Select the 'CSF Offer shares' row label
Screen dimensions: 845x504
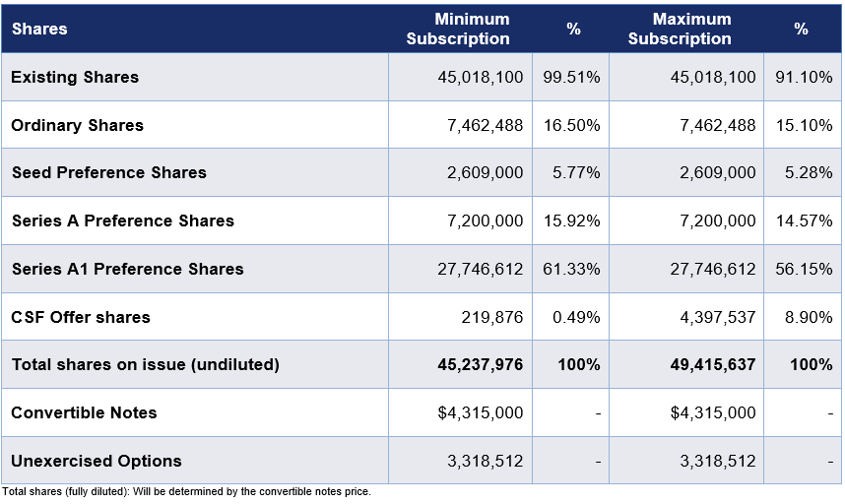pyautogui.click(x=81, y=317)
